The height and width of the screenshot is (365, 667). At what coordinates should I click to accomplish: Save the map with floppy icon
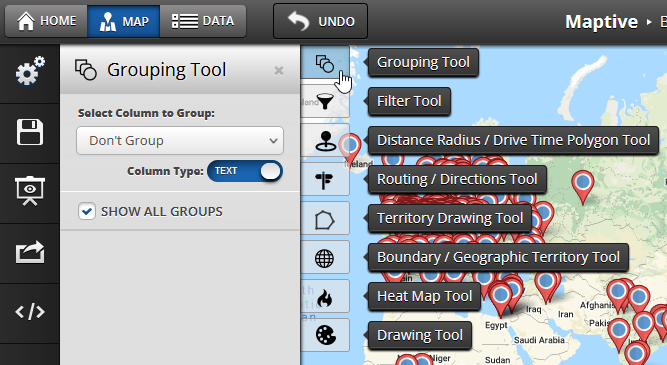point(30,132)
